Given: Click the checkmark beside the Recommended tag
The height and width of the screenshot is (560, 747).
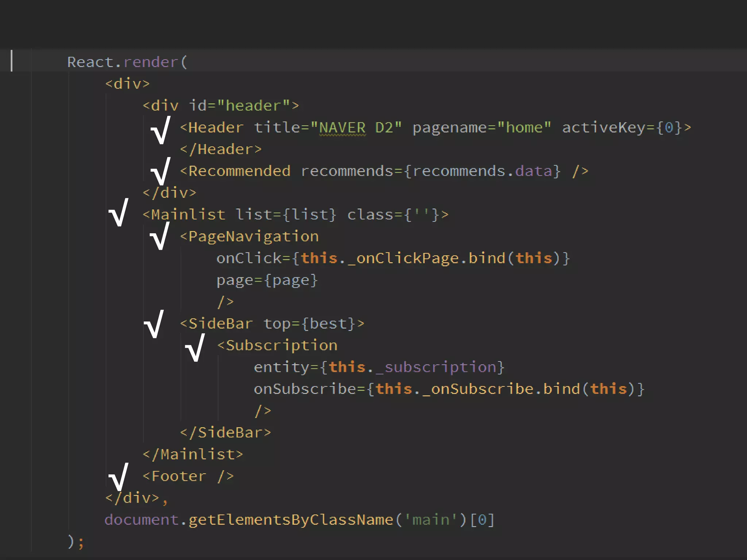Looking at the screenshot, I should click(161, 171).
